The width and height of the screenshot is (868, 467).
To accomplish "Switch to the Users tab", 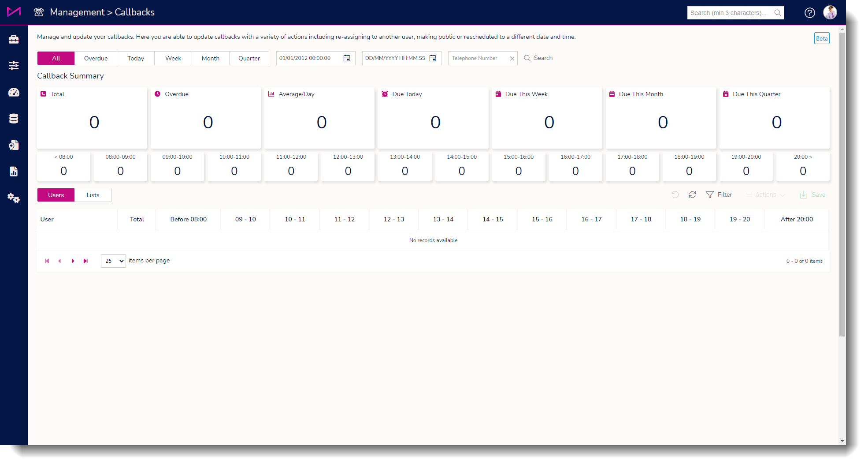I will (x=56, y=195).
